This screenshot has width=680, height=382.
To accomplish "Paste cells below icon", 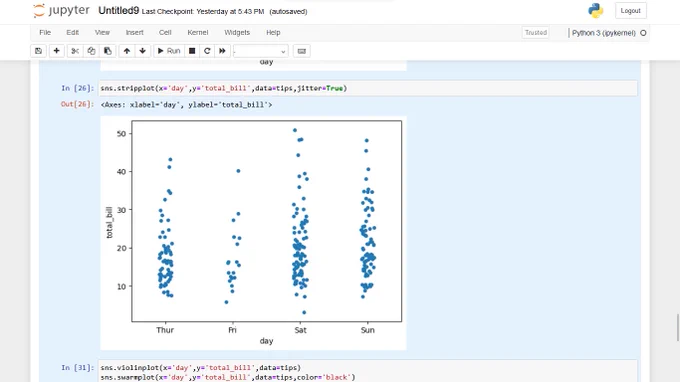I will (x=108, y=51).
